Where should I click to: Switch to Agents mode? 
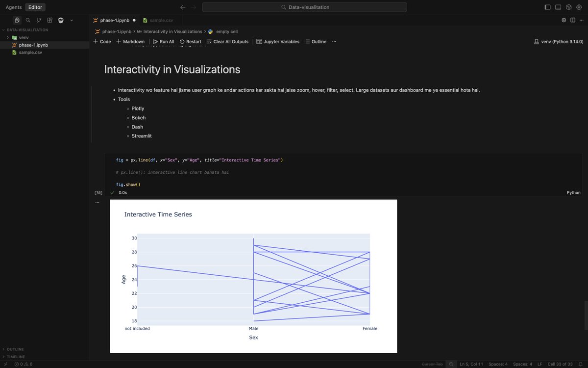13,7
